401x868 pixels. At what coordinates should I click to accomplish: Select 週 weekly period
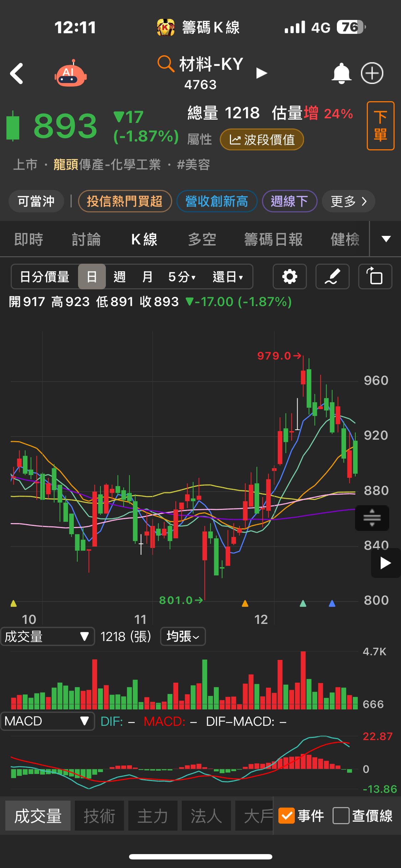119,277
